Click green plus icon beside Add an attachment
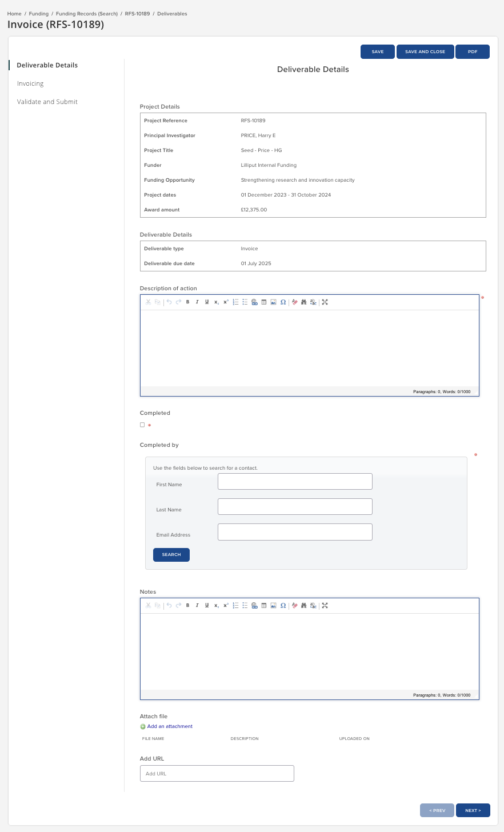504x832 pixels. [143, 727]
